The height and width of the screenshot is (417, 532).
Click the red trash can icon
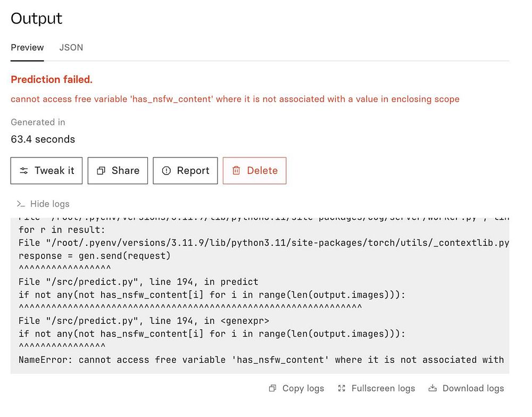click(236, 171)
